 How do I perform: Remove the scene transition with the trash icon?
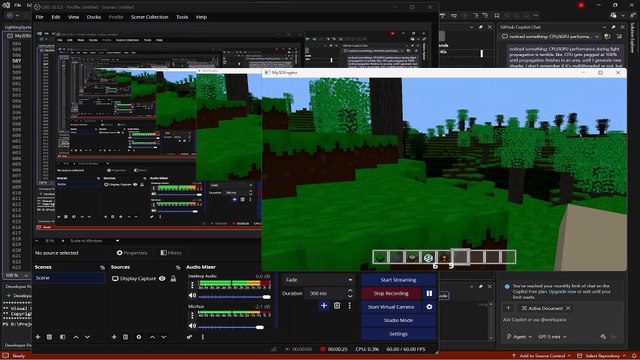pyautogui.click(x=337, y=305)
